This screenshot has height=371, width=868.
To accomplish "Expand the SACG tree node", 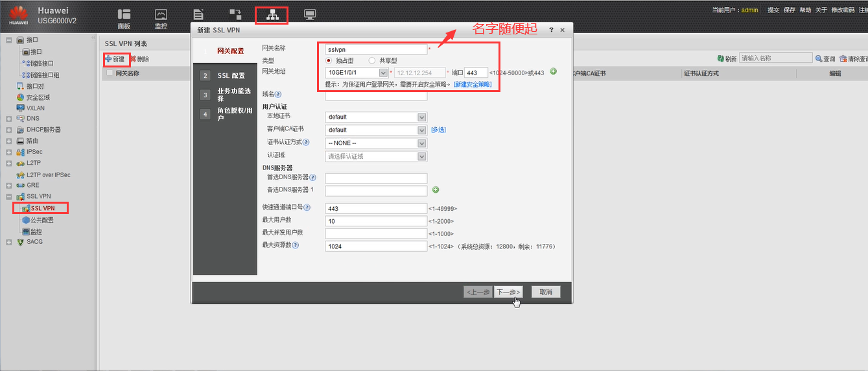I will click(8, 242).
